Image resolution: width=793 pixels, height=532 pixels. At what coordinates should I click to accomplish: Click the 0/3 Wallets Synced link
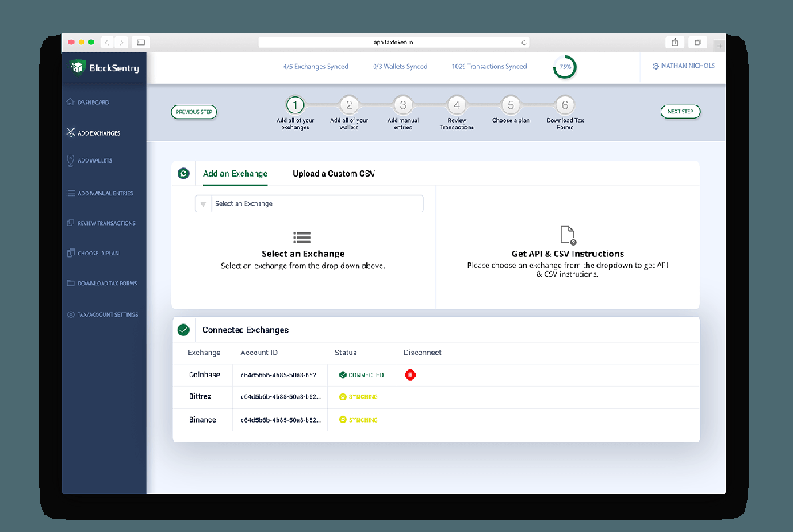(x=400, y=67)
